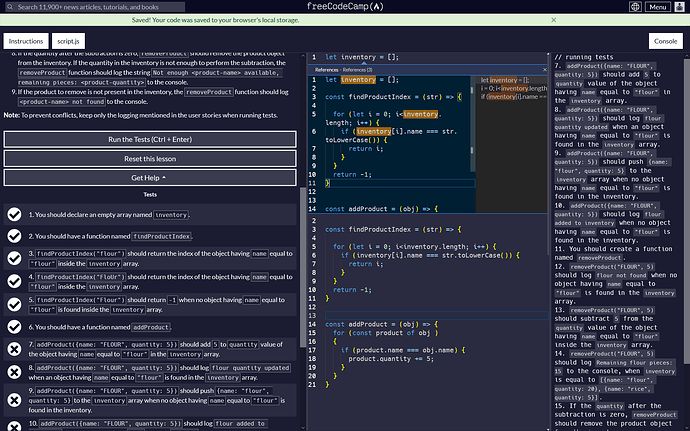Click the freeCodeCamp logo
The width and height of the screenshot is (690, 431).
[345, 7]
